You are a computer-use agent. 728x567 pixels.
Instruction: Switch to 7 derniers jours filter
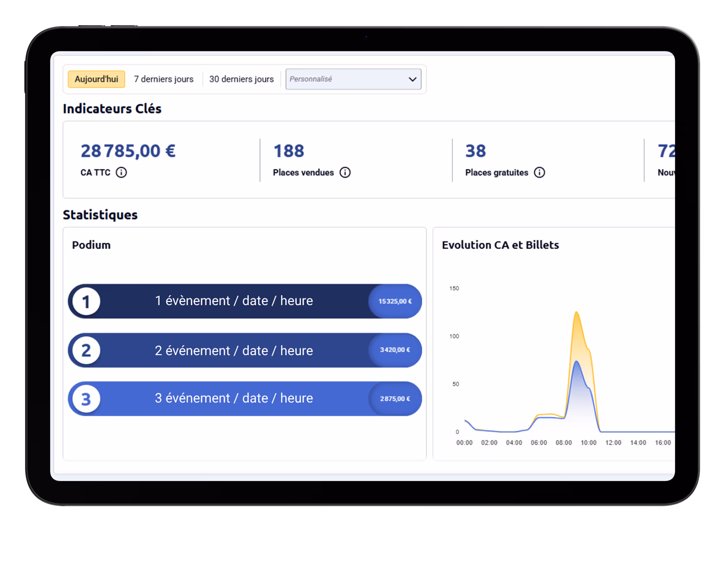[x=164, y=79]
